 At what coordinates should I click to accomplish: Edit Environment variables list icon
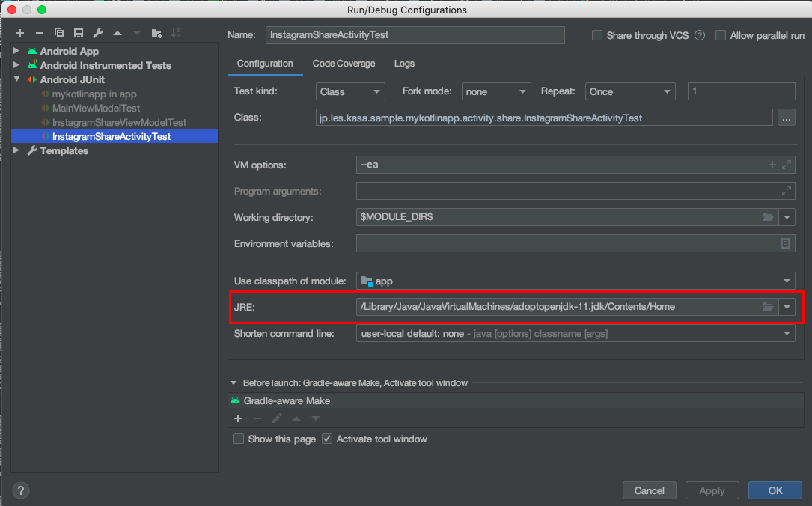pos(785,243)
